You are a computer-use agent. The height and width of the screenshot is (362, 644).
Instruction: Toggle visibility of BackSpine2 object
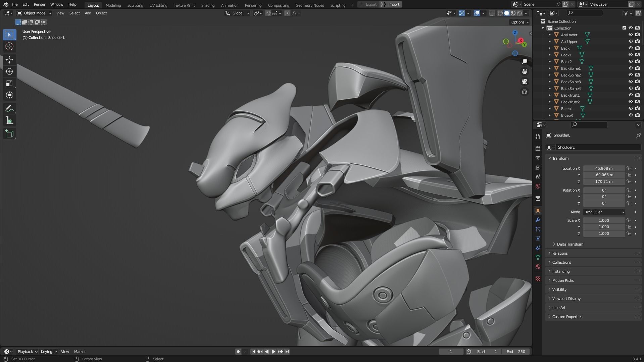tap(631, 75)
